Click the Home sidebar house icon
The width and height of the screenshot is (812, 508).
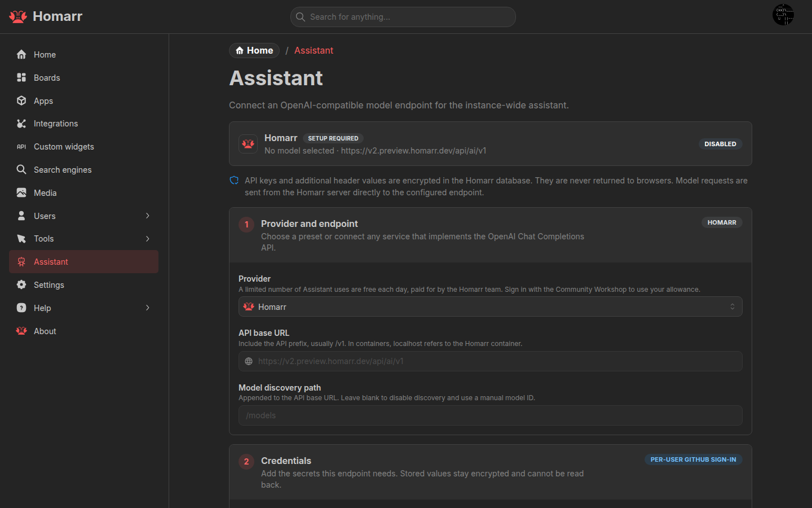[x=21, y=55]
